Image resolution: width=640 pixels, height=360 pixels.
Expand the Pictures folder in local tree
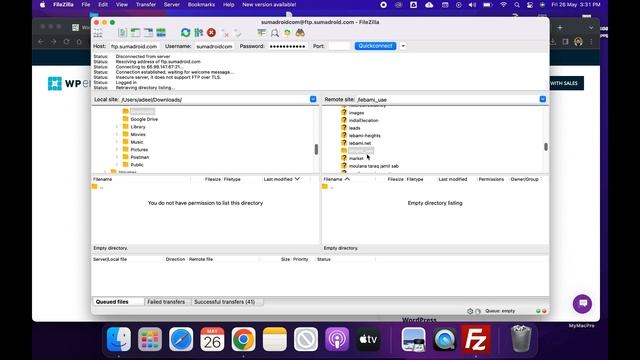(x=117, y=149)
